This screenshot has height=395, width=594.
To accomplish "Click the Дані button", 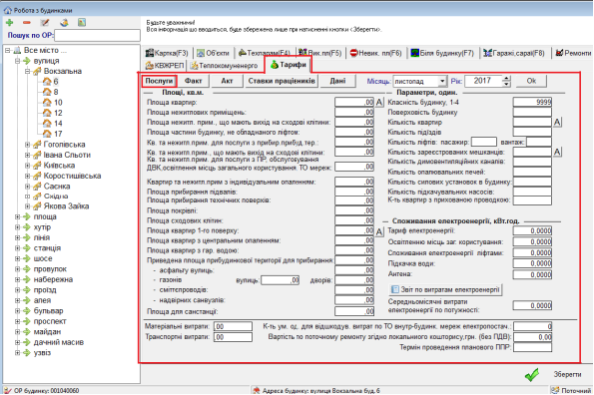I will point(338,81).
